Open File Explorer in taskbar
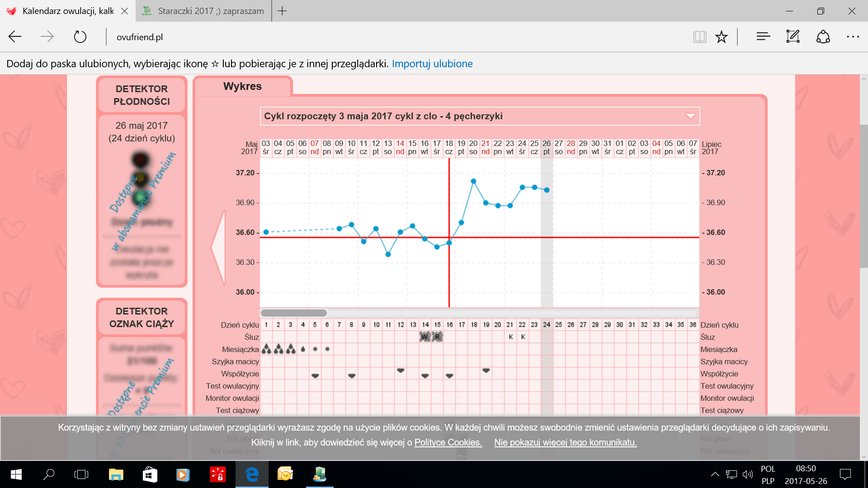 click(116, 474)
